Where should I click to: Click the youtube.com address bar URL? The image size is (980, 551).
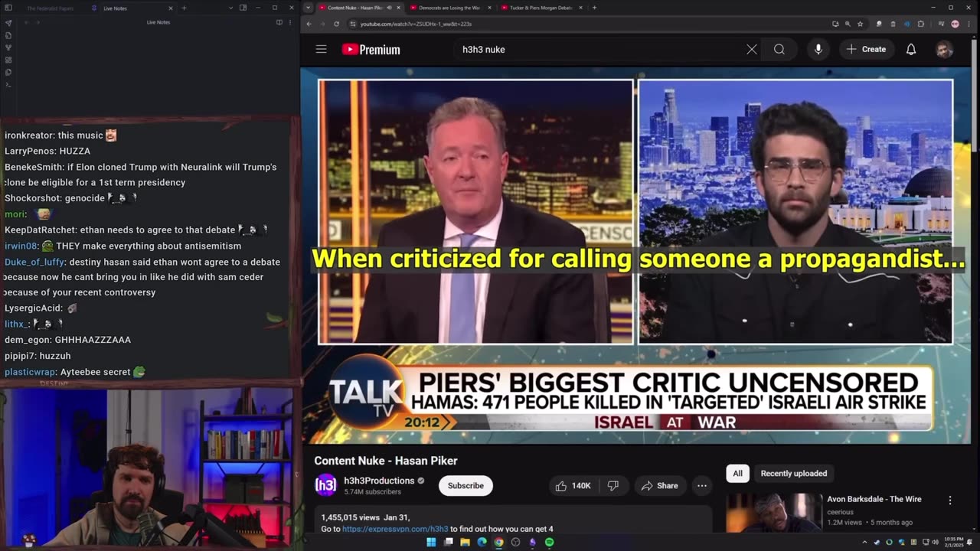(416, 24)
